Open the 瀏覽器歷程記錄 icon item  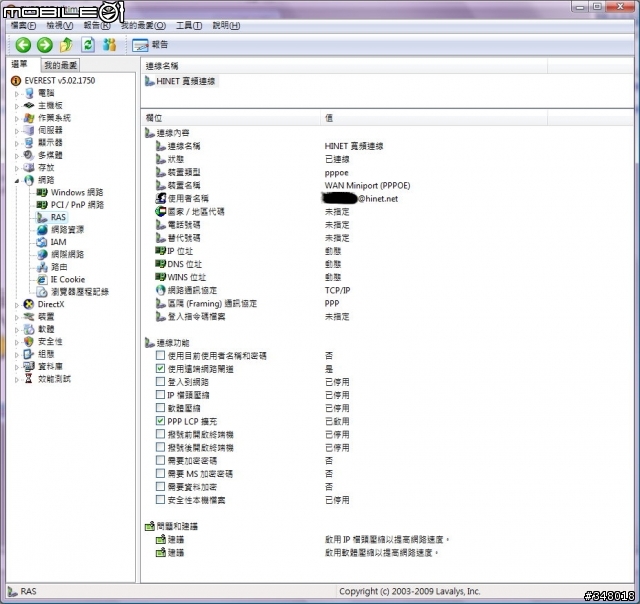tap(42, 292)
